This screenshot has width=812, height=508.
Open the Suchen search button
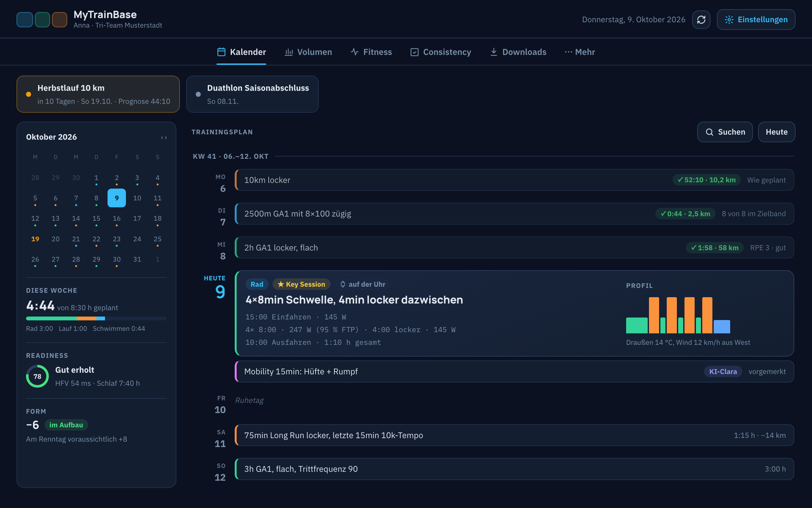[x=724, y=132]
